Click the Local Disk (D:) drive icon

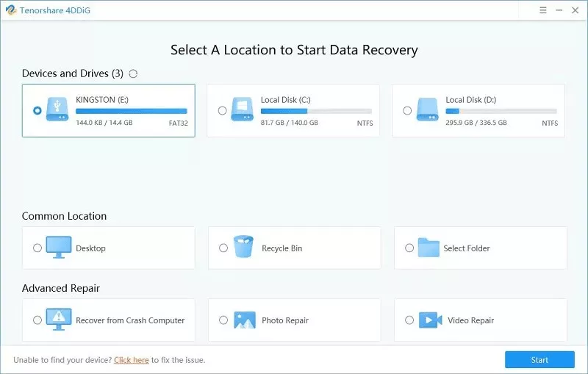427,109
